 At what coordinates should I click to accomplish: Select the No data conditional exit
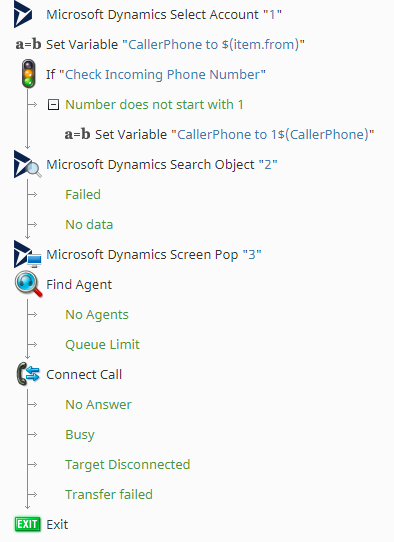pos(89,224)
